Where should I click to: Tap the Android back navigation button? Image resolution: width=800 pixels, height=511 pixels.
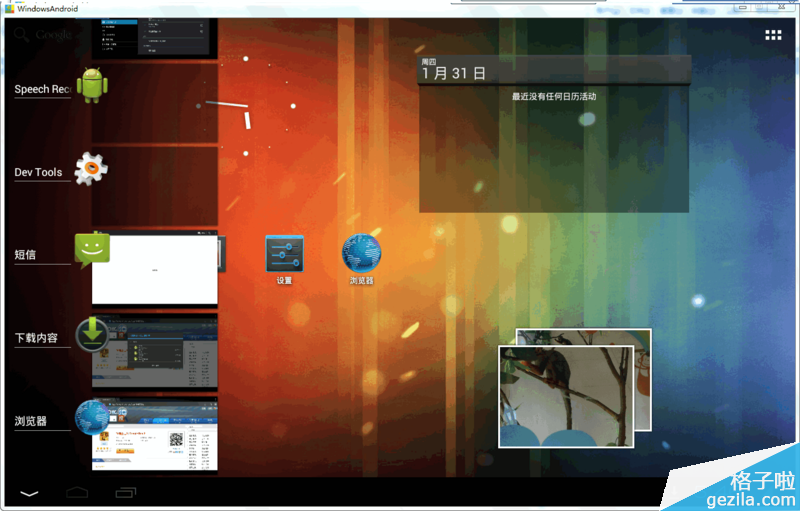(29, 493)
